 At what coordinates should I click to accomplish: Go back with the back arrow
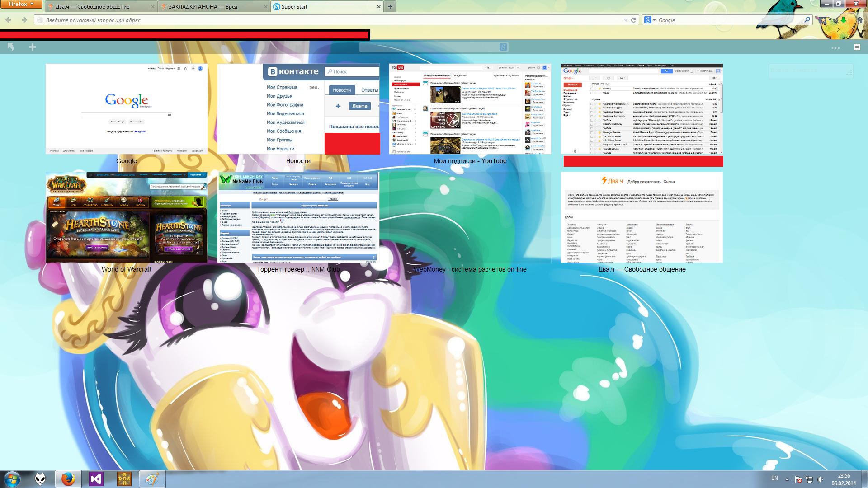tap(8, 20)
